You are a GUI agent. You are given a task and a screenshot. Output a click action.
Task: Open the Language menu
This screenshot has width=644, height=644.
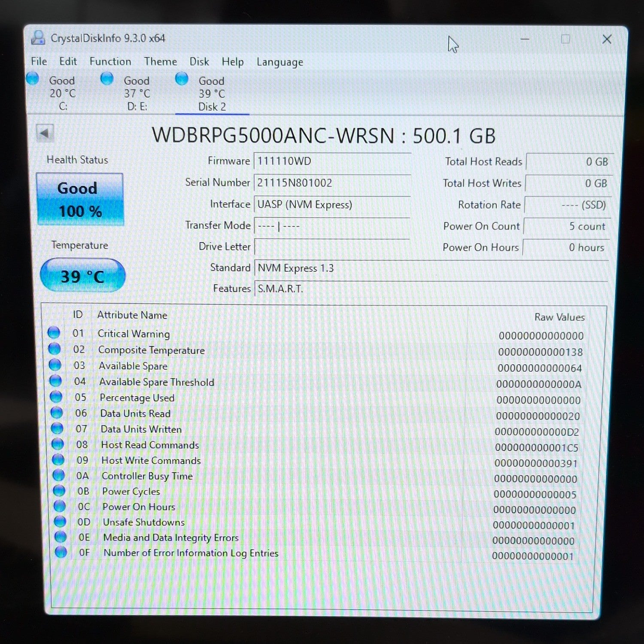(280, 63)
